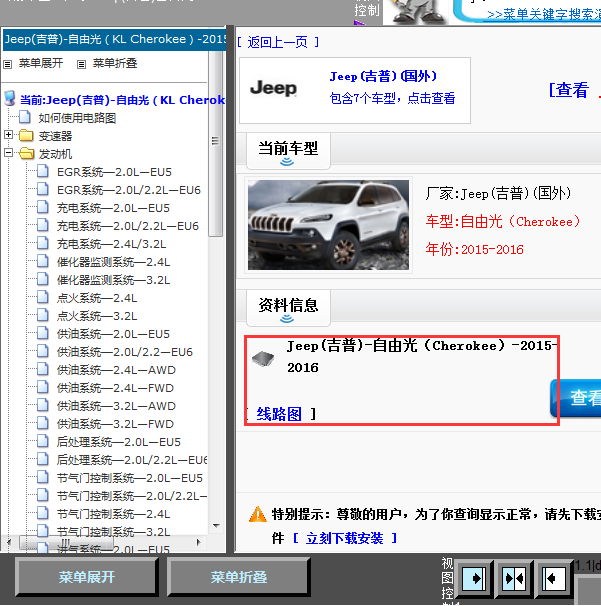
Task: Click the gray chip module icon
Action: click(x=263, y=359)
